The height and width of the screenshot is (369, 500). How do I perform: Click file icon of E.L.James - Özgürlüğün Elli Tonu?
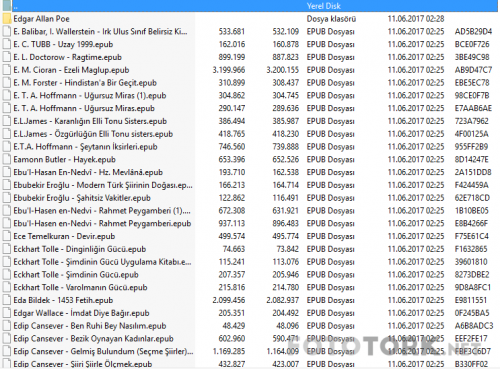click(7, 134)
